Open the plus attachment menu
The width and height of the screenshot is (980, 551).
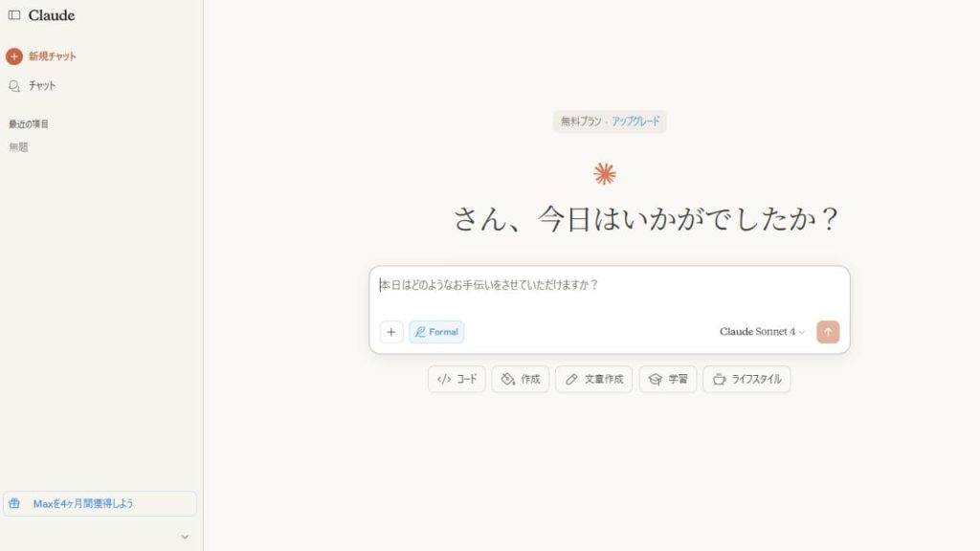coord(391,332)
